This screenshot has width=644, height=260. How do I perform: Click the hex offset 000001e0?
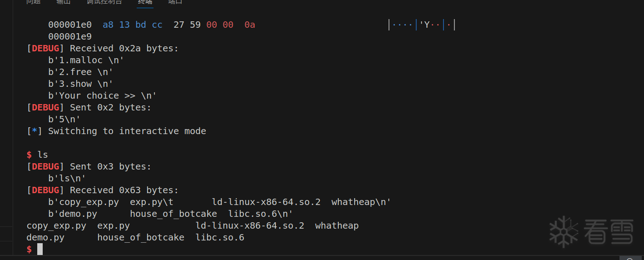tap(70, 25)
